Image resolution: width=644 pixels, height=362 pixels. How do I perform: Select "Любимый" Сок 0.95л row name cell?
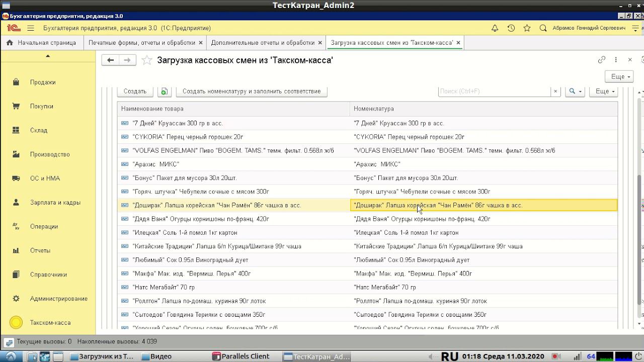(233, 260)
